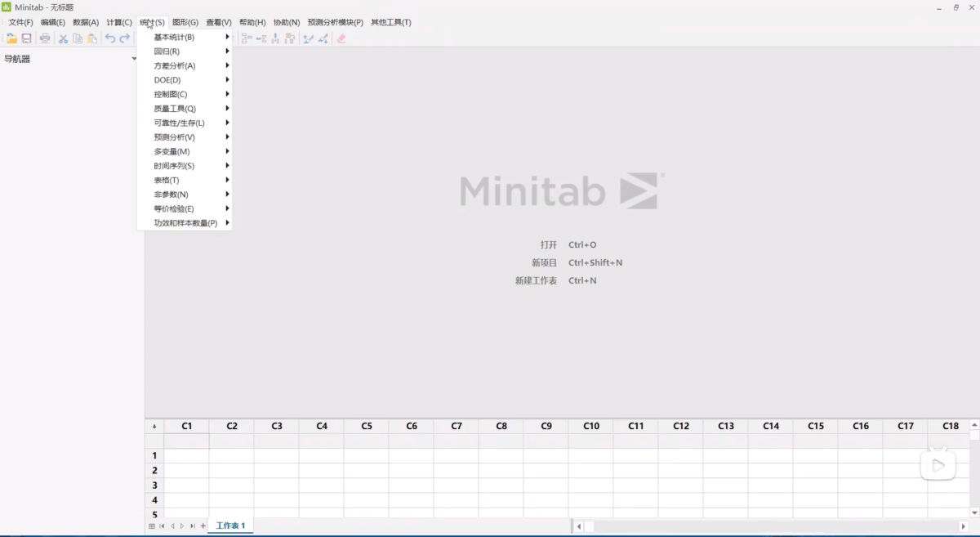
Task: Open the 其他工具(T) menu
Action: pyautogui.click(x=391, y=22)
